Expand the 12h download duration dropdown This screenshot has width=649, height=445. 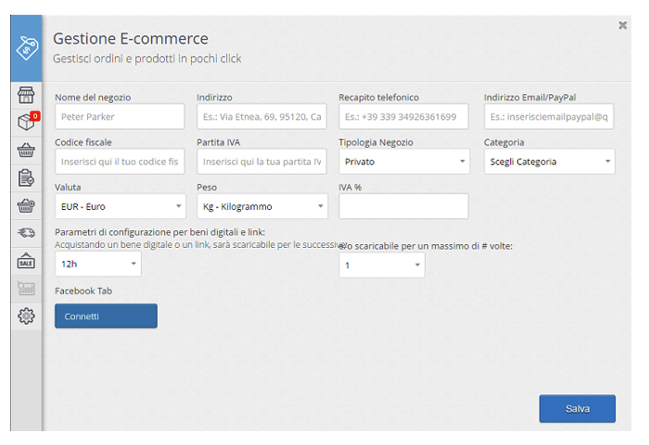(x=97, y=264)
